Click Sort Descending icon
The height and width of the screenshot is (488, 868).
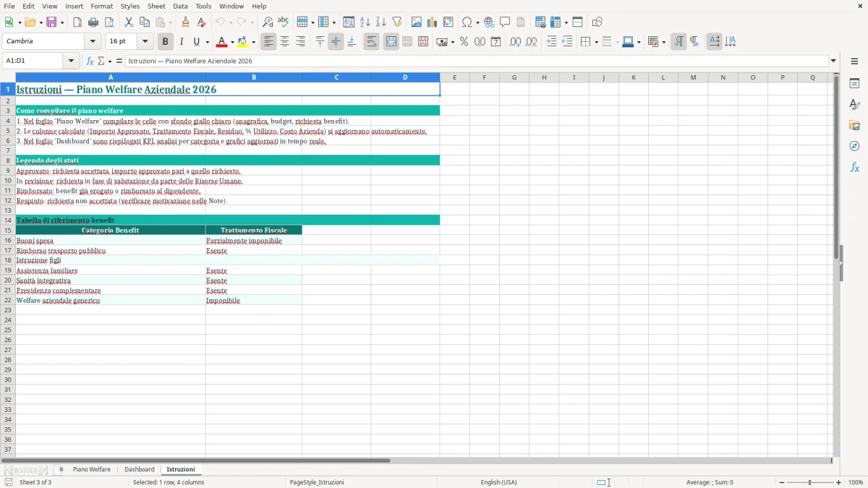coord(381,22)
